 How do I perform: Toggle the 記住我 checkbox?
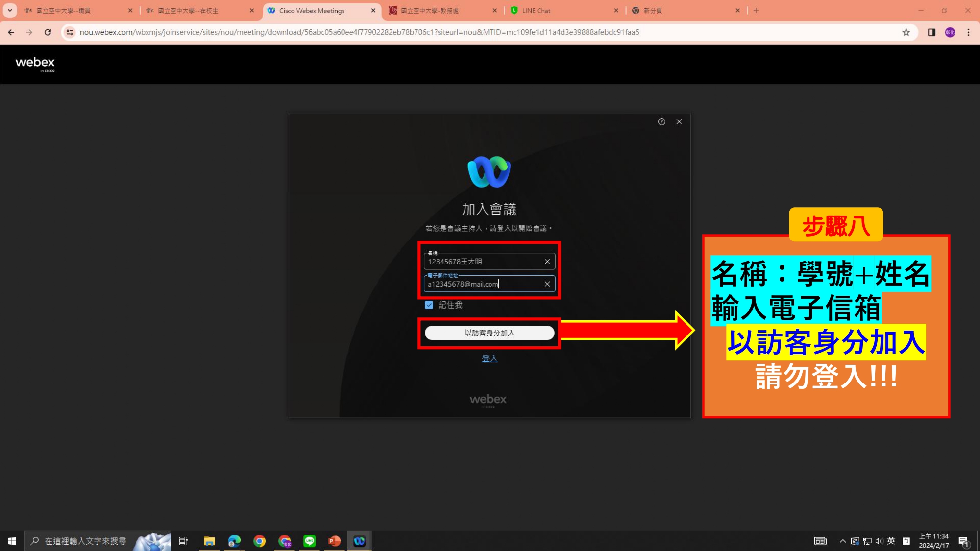pos(429,305)
